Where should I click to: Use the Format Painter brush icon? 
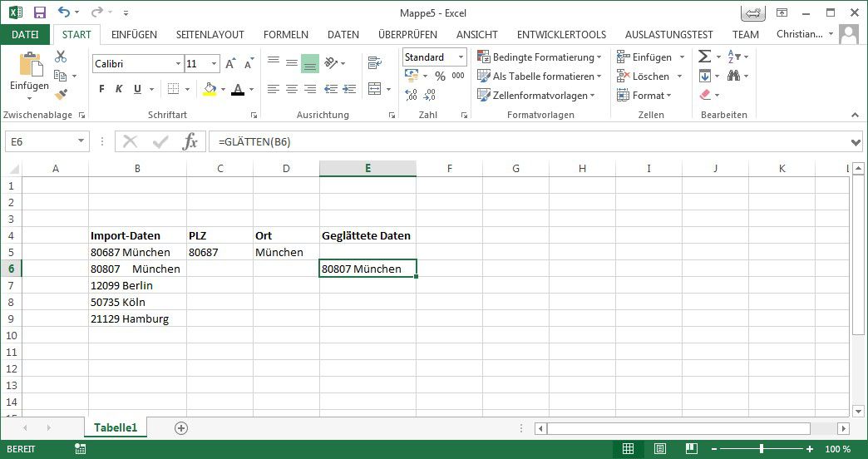(61, 95)
